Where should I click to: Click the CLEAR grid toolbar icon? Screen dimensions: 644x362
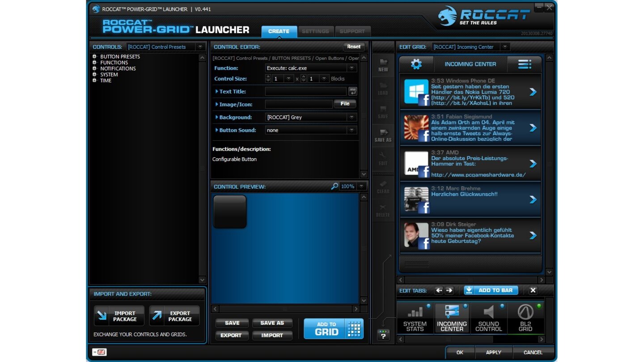pos(383,187)
